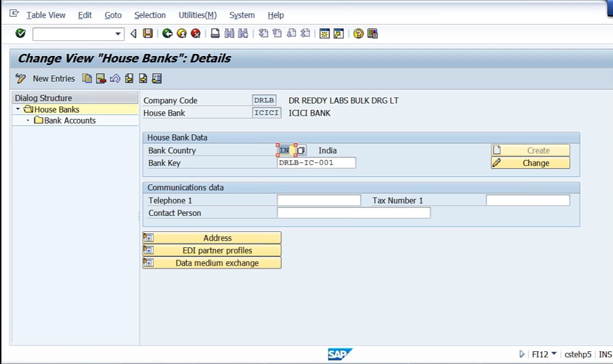
Task: Collapse the command field with the triangle arrow
Action: [x=133, y=34]
